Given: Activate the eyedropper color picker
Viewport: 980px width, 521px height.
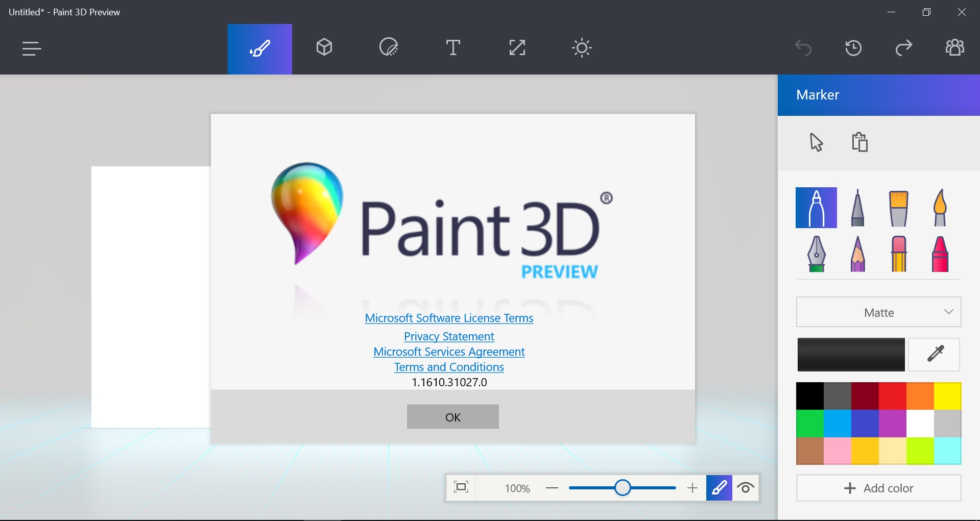Looking at the screenshot, I should 935,355.
